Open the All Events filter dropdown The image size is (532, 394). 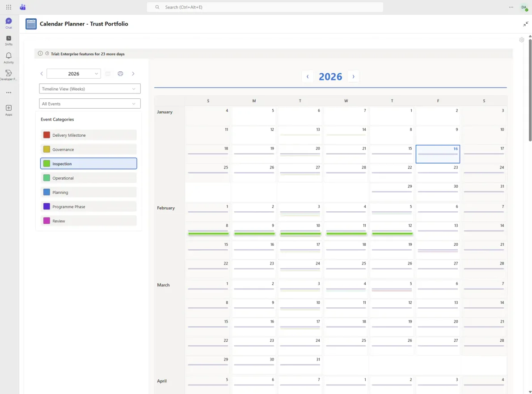pos(89,103)
